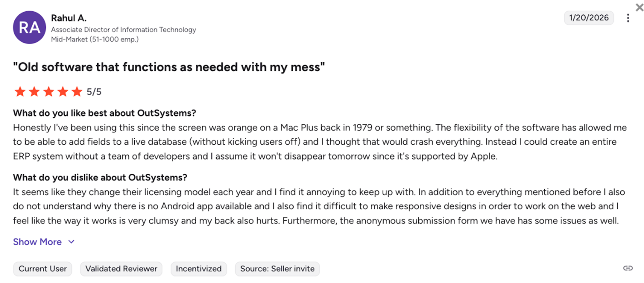Screen dimensions: 644x283
Task: Click the 1/20/2026 date badge
Action: [x=589, y=18]
